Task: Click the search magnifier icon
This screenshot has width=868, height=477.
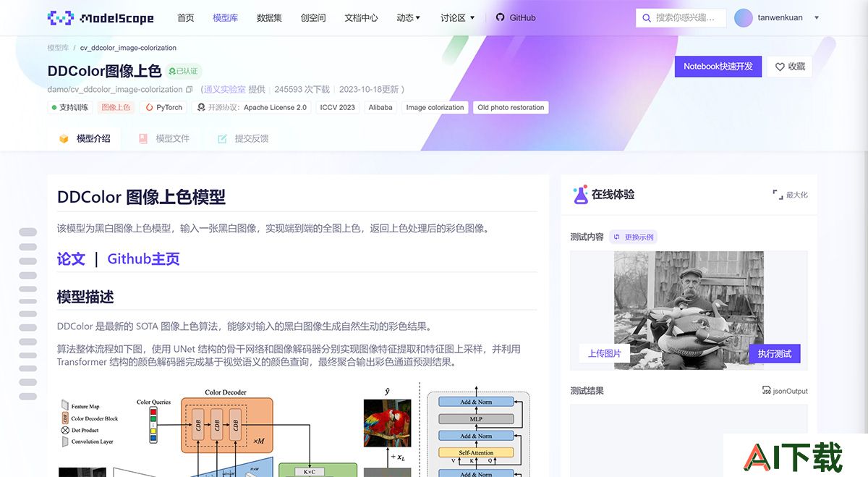Action: 647,17
